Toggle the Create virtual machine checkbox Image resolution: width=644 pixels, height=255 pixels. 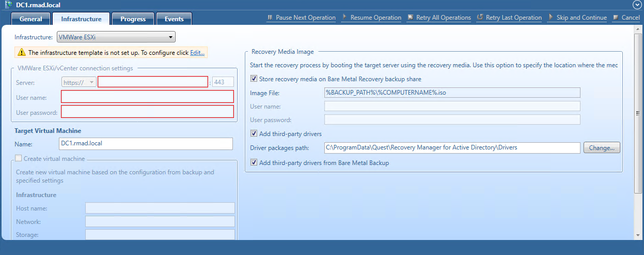[x=19, y=159]
